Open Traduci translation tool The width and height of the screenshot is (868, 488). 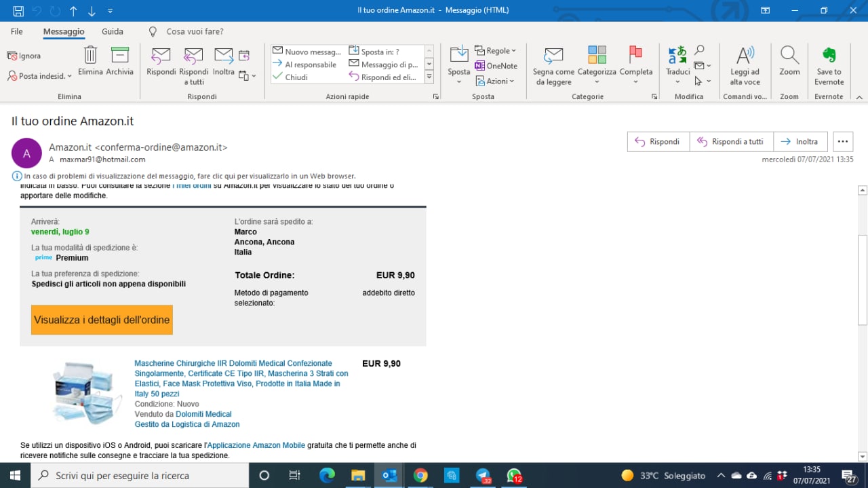click(x=677, y=57)
